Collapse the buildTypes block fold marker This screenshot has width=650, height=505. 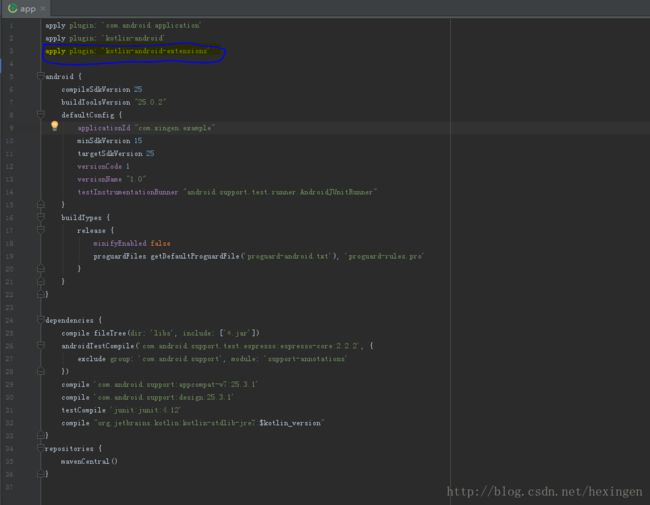(x=40, y=217)
